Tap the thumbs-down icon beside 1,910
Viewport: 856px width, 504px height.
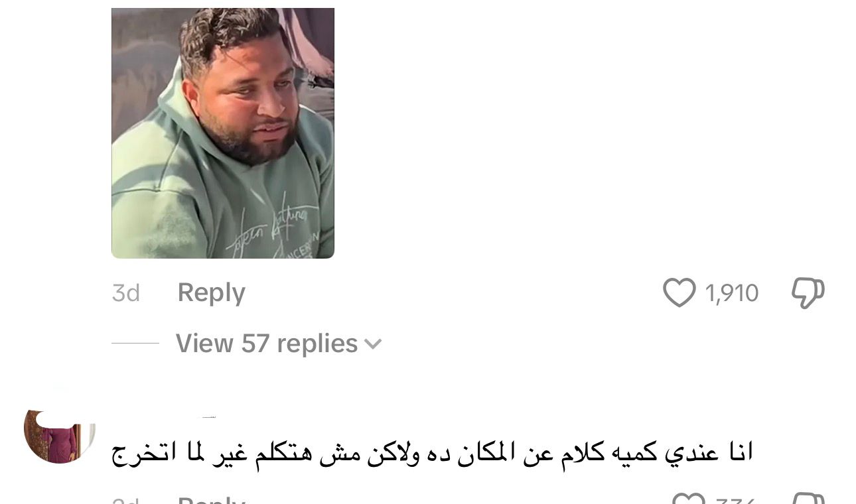coord(808,292)
